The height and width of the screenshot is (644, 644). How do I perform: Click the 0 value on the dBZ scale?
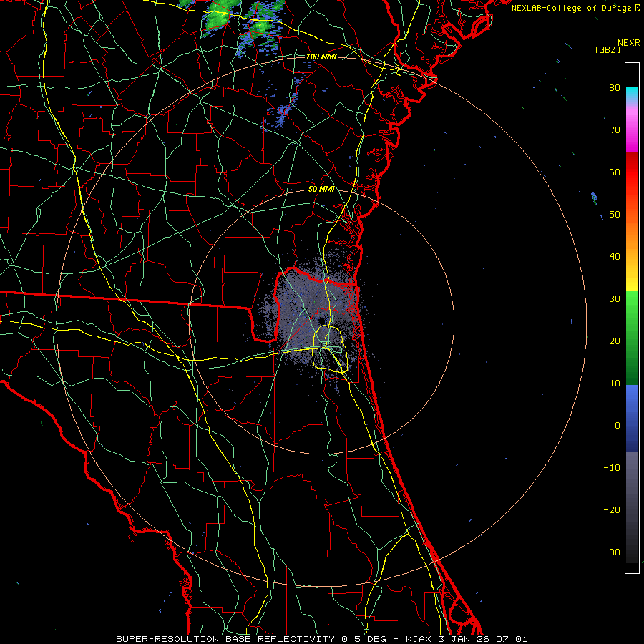click(x=618, y=426)
